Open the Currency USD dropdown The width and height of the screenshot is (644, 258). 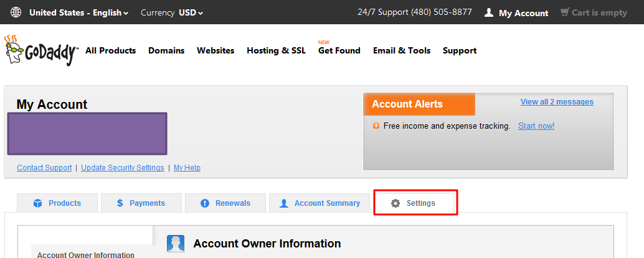172,12
